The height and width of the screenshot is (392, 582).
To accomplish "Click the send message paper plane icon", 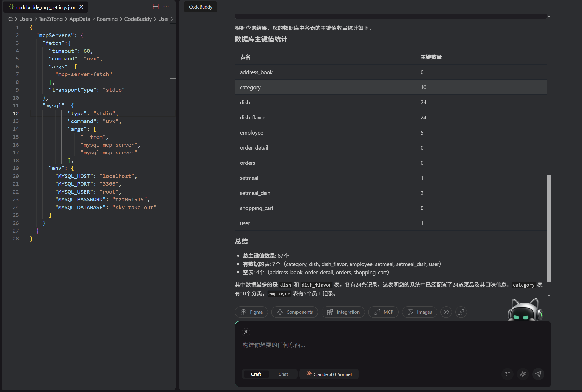I will click(x=538, y=374).
